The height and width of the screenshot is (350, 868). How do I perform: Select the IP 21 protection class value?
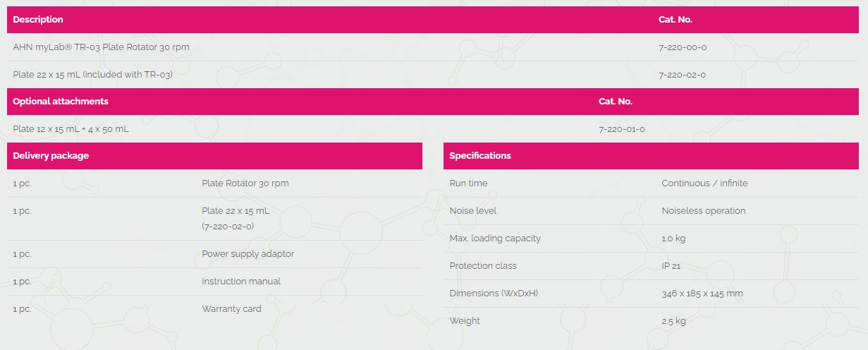[x=671, y=266]
